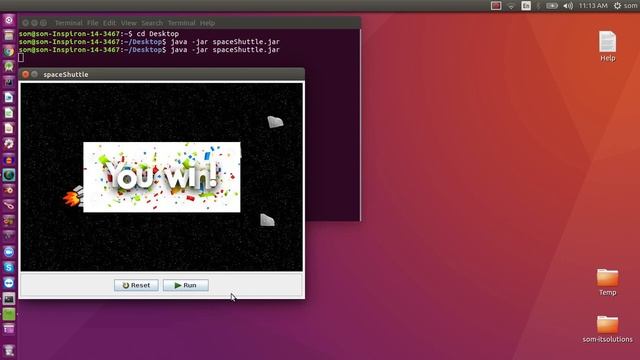This screenshot has width=640, height=360.
Task: Launch Android Studio from launcher
Action: point(9,67)
